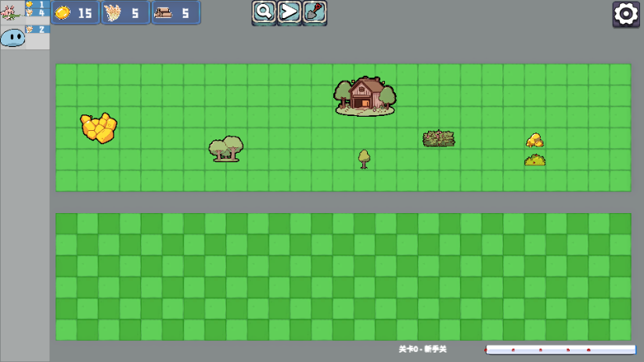Open the settings gear menu

tap(626, 14)
